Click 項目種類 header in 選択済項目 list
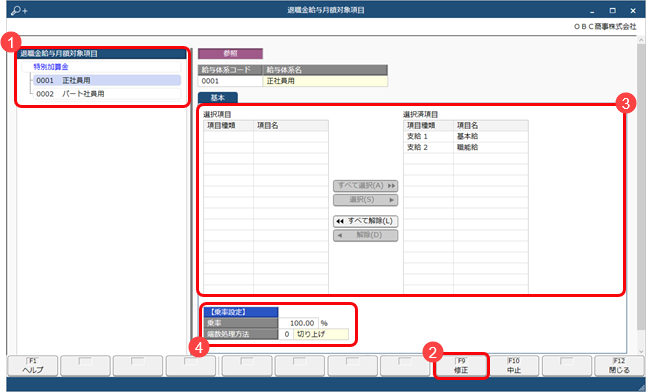The width and height of the screenshot is (646, 392). 428,125
